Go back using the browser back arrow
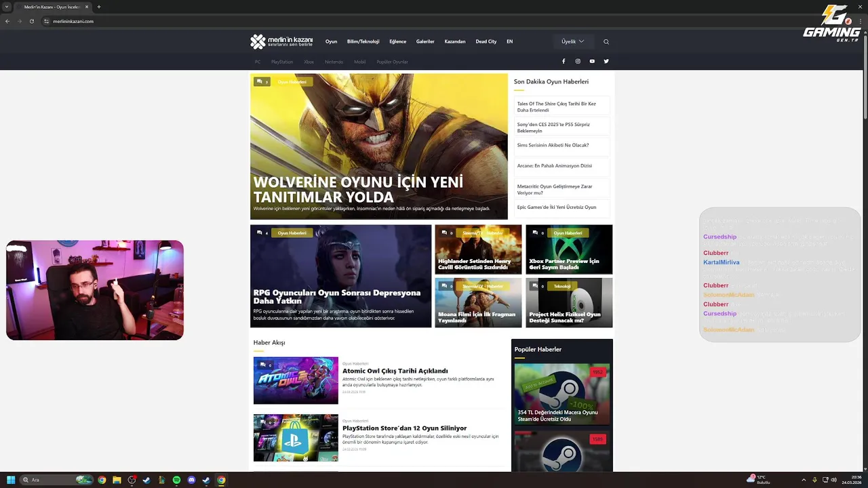 [x=7, y=21]
